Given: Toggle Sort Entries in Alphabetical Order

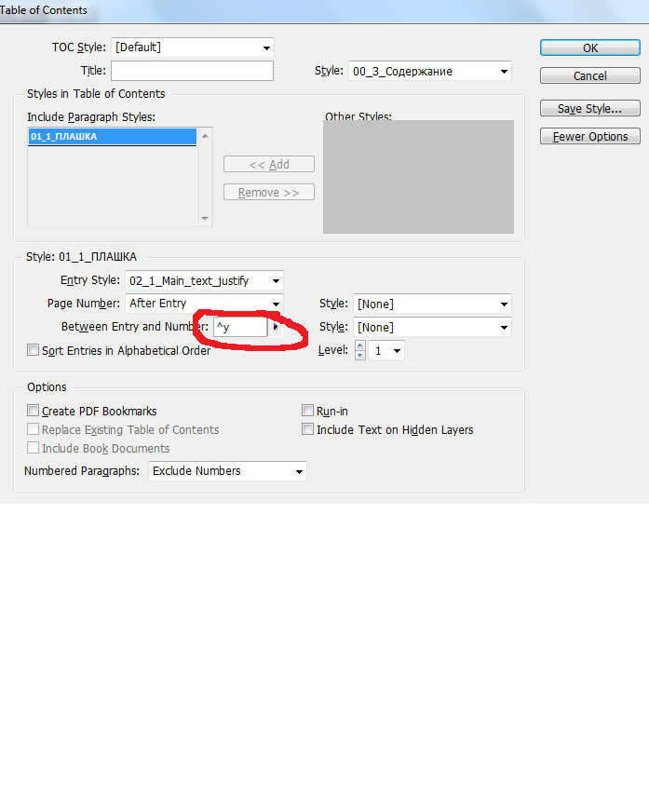Looking at the screenshot, I should [34, 350].
